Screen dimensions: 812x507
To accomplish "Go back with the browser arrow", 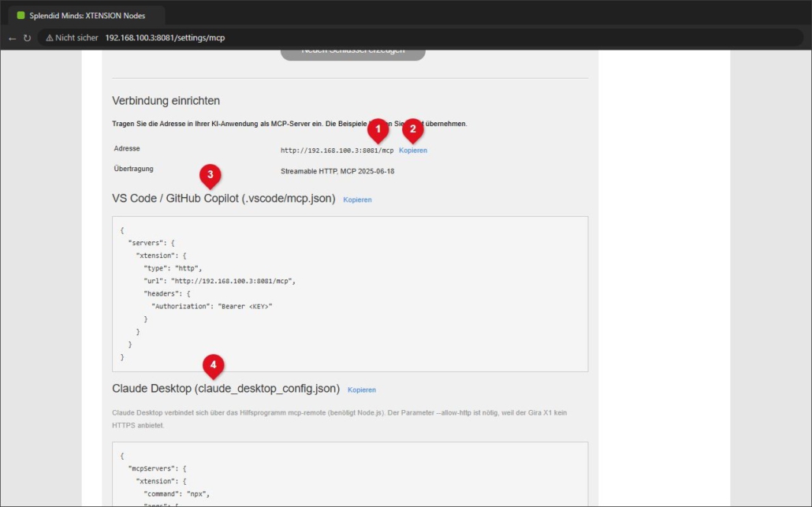I will [12, 38].
